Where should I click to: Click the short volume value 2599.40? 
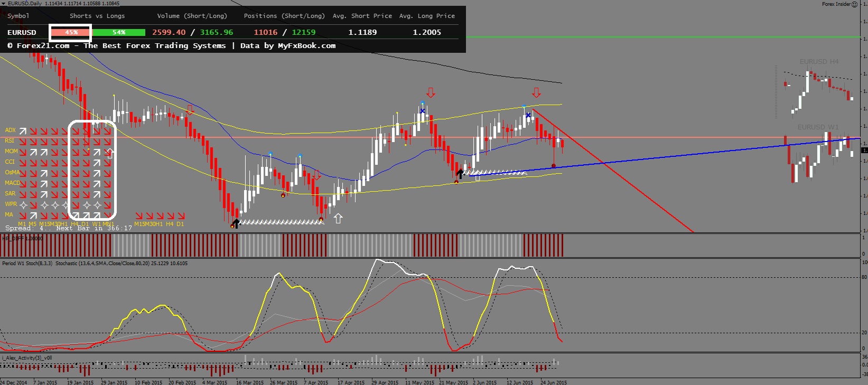pyautogui.click(x=169, y=32)
